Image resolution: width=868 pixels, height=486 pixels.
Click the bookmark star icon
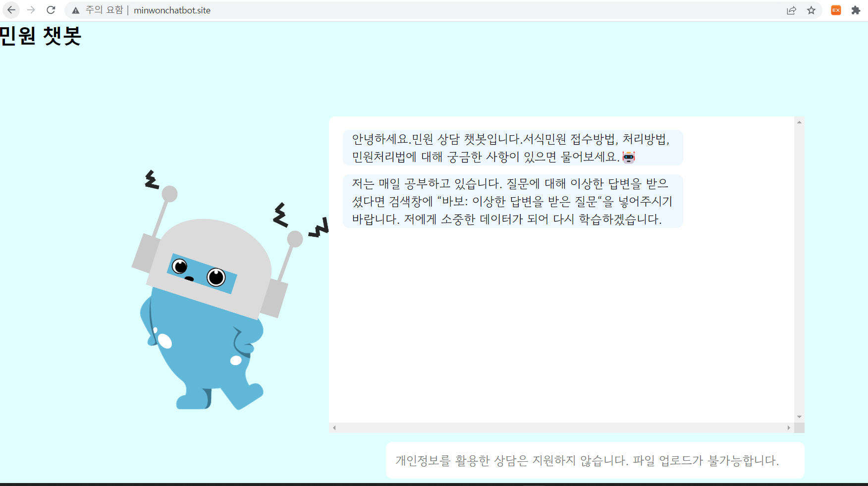coord(812,10)
